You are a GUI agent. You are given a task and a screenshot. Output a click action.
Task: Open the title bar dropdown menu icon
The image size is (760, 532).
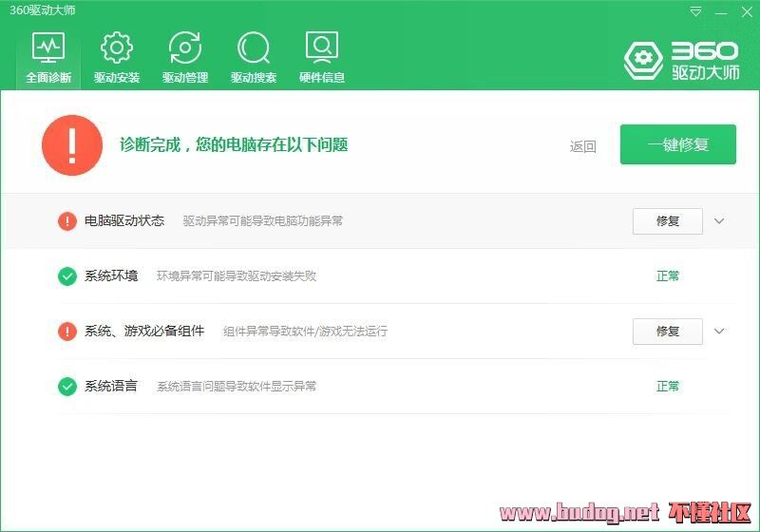(695, 11)
